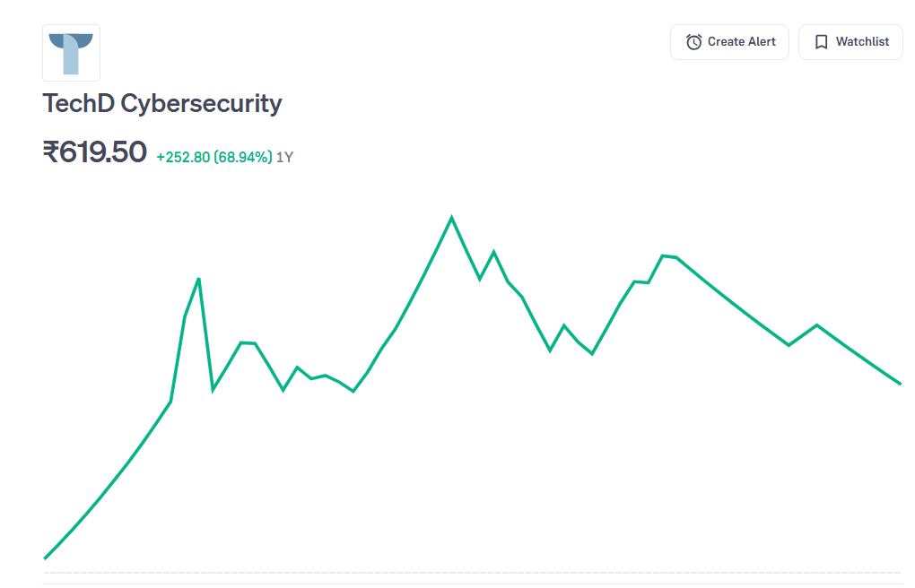The height and width of the screenshot is (588, 915).
Task: Click the chart line's final point at far right
Action: coord(900,384)
